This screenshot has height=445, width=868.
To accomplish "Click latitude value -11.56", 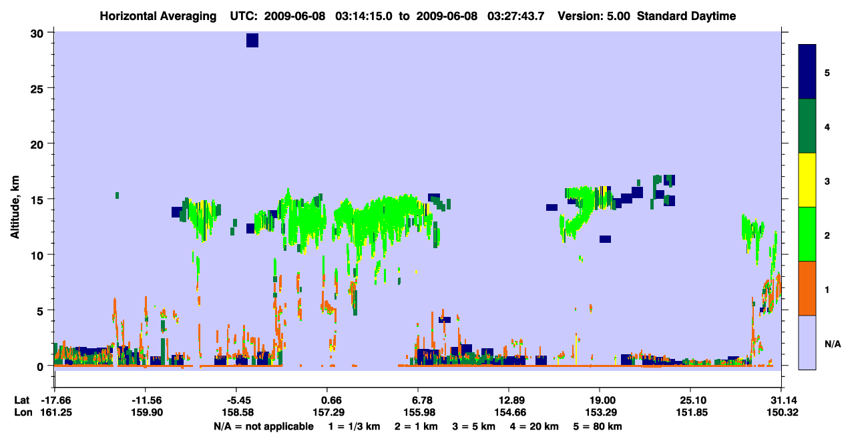I will point(146,400).
